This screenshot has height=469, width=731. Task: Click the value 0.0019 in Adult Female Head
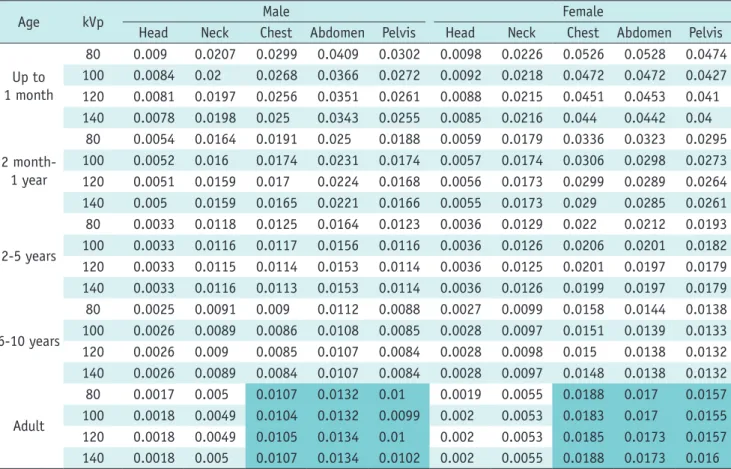coord(461,394)
